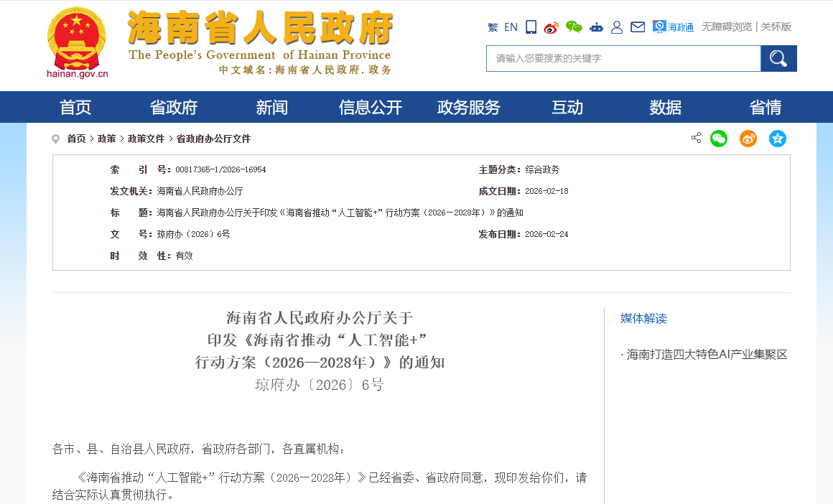Share article via orange circular Weibo icon
Viewport: 833px width, 504px height.
pyautogui.click(x=748, y=139)
